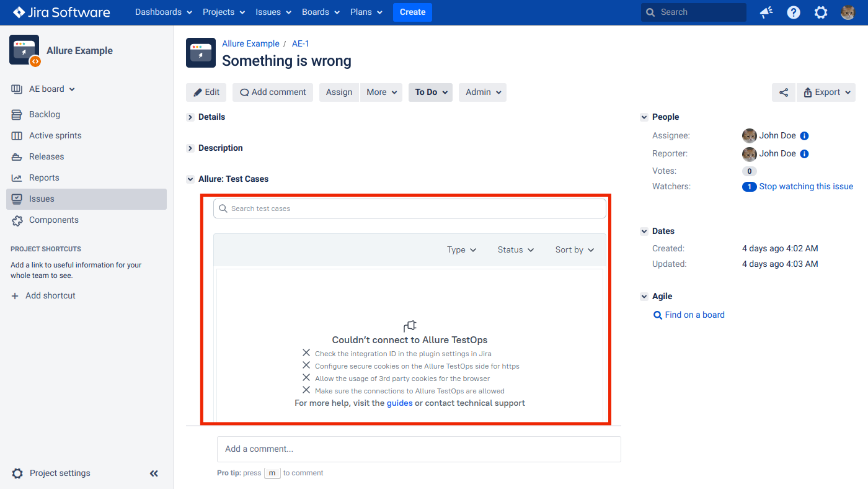This screenshot has width=868, height=489.
Task: Expand the Description section
Action: pyautogui.click(x=190, y=148)
